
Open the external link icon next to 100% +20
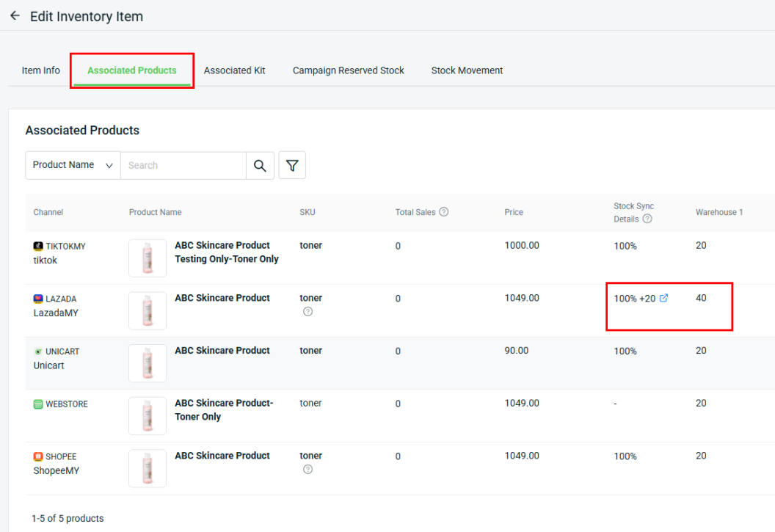click(664, 299)
